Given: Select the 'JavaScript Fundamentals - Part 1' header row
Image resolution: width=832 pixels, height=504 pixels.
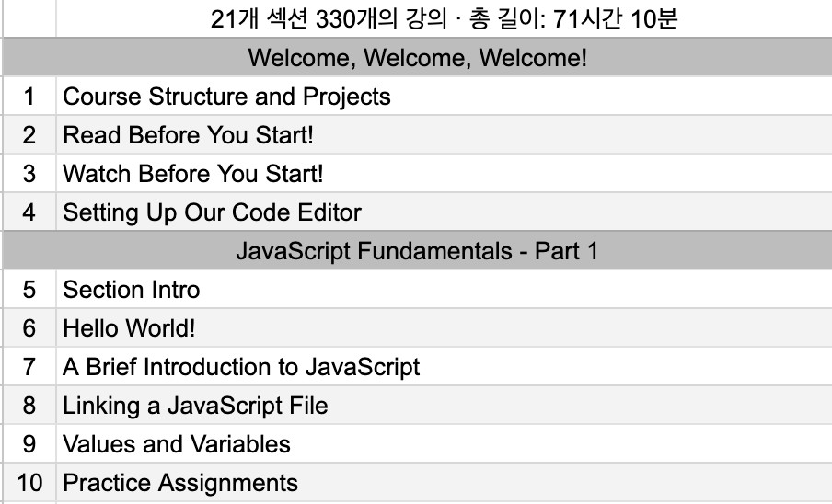Looking at the screenshot, I should point(417,250).
